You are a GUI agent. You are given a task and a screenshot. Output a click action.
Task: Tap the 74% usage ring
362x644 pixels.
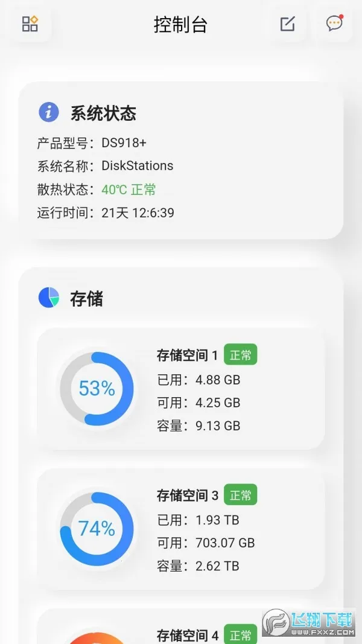(97, 529)
